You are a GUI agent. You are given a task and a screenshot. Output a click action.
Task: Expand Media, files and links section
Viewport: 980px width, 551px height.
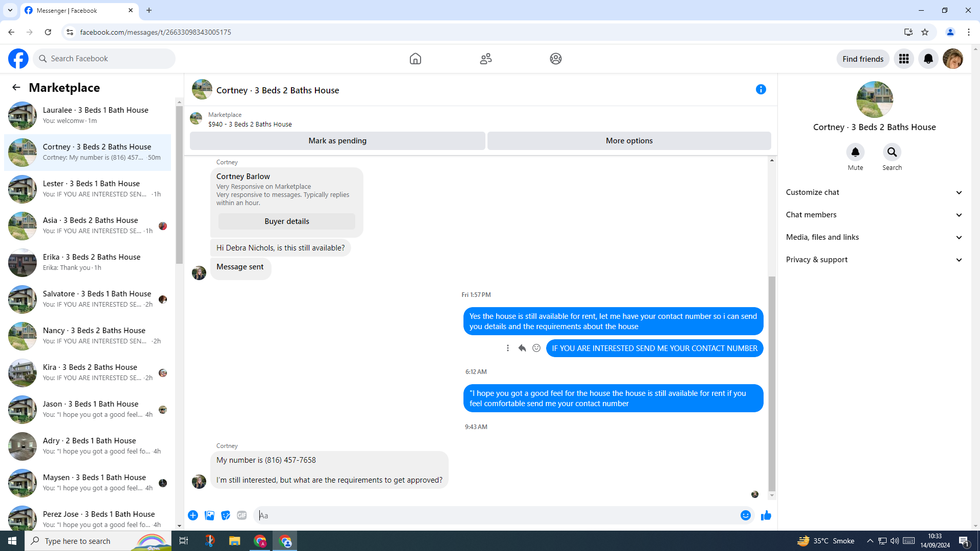click(874, 237)
